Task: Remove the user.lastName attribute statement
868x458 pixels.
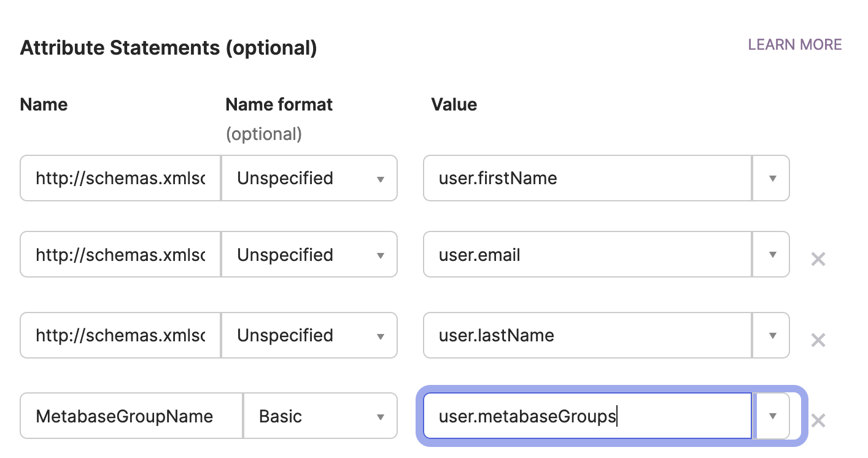Action: [x=818, y=340]
